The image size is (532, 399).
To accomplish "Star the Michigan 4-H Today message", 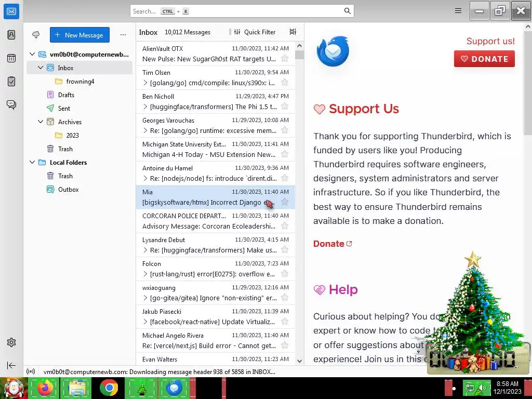I will pos(285,154).
